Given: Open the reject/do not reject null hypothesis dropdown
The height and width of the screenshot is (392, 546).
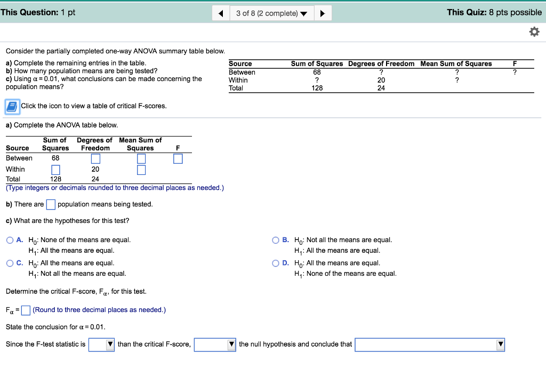Looking at the screenshot, I should tap(215, 345).
